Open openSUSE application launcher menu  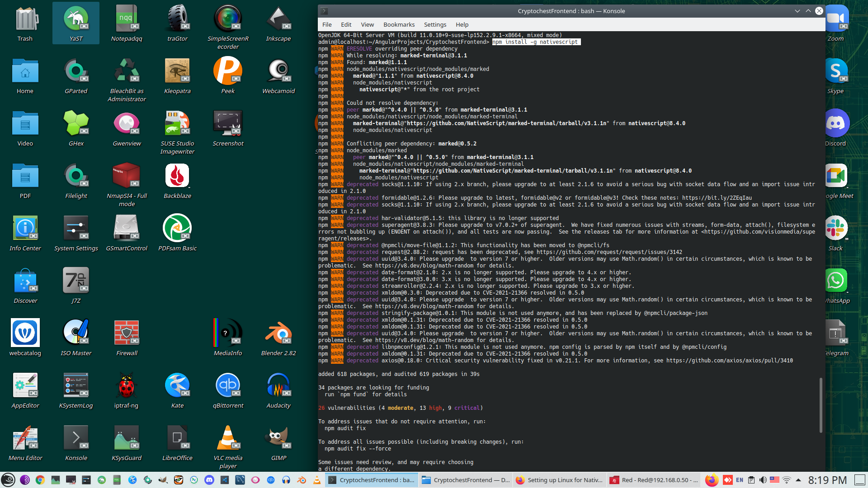click(x=8, y=480)
